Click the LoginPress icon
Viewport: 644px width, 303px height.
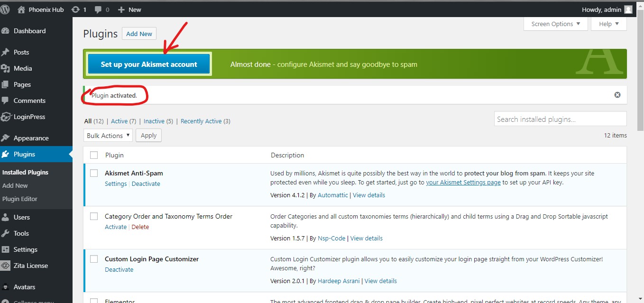tap(6, 117)
